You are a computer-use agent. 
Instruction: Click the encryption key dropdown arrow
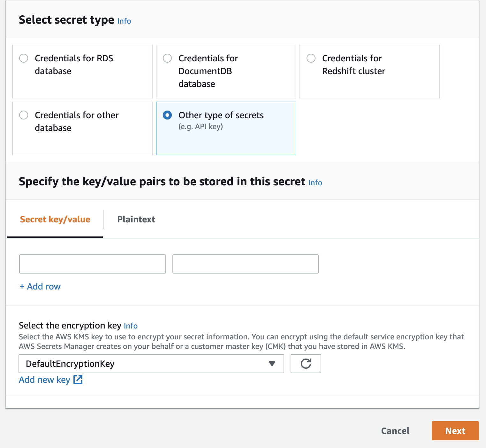pos(272,364)
